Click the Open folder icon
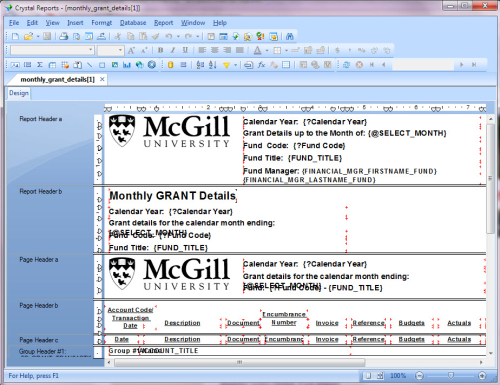The image size is (500, 385). click(28, 36)
